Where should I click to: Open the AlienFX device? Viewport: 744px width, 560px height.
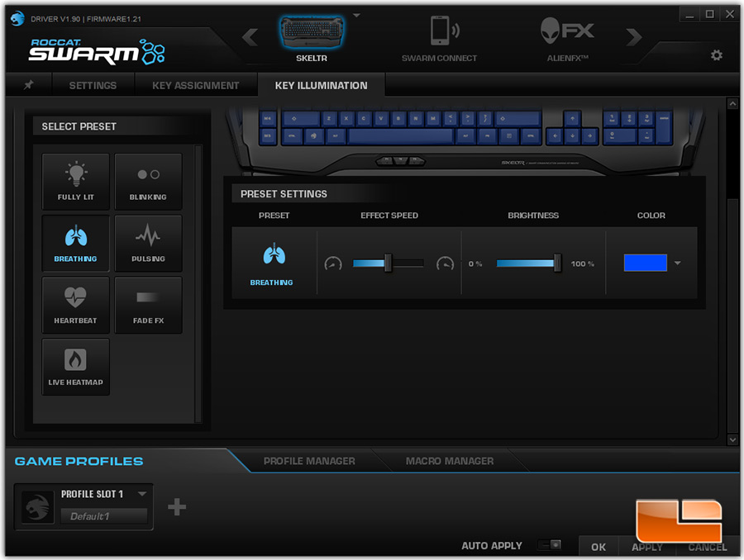click(x=567, y=39)
